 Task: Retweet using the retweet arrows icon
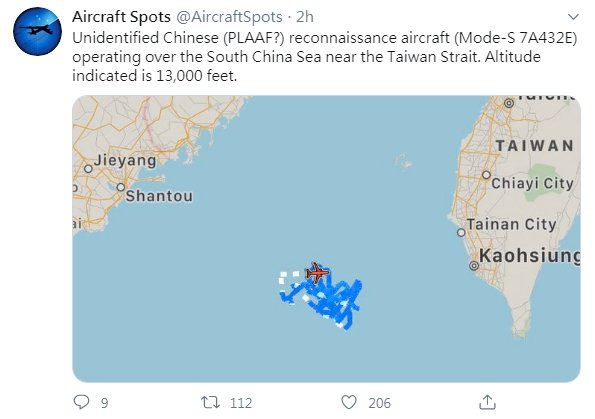coord(210,402)
